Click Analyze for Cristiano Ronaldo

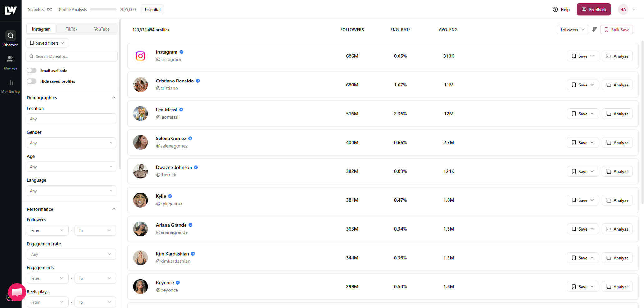coord(617,85)
